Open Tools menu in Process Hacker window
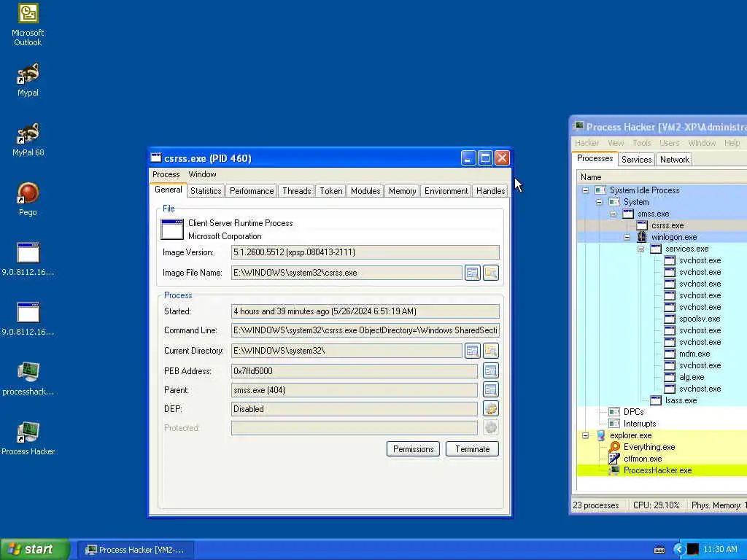The width and height of the screenshot is (747, 560). [x=642, y=143]
